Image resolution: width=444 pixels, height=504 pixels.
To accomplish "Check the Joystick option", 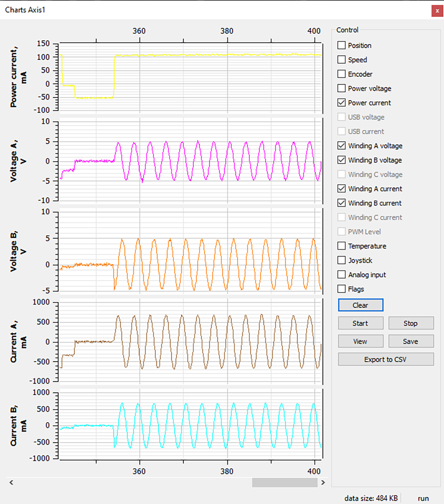I will point(342,260).
